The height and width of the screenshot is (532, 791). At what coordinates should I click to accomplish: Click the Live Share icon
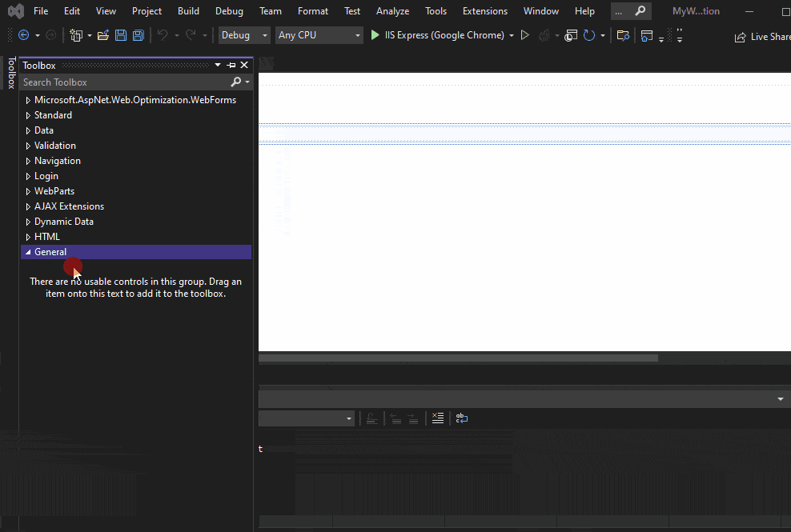point(740,37)
